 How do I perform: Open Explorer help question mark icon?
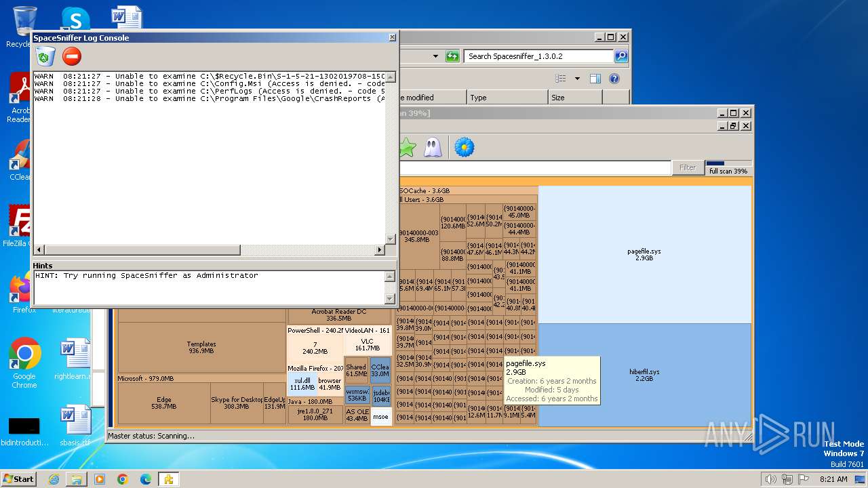[614, 79]
